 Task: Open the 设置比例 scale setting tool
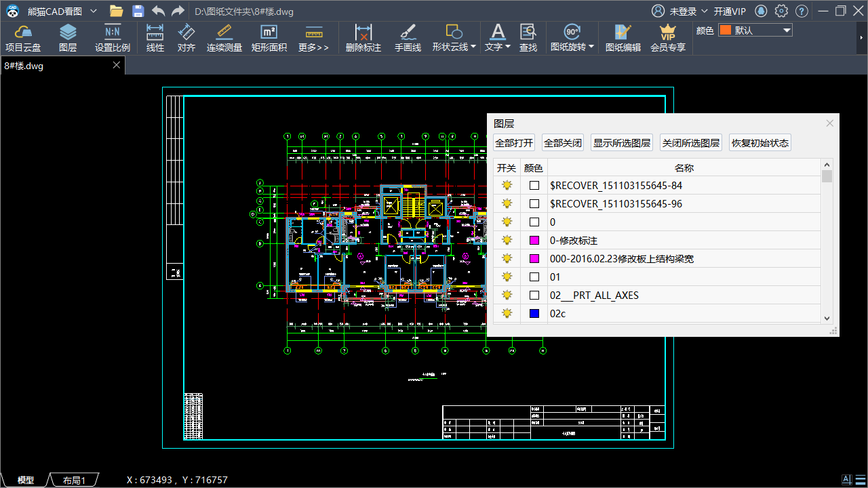point(113,38)
